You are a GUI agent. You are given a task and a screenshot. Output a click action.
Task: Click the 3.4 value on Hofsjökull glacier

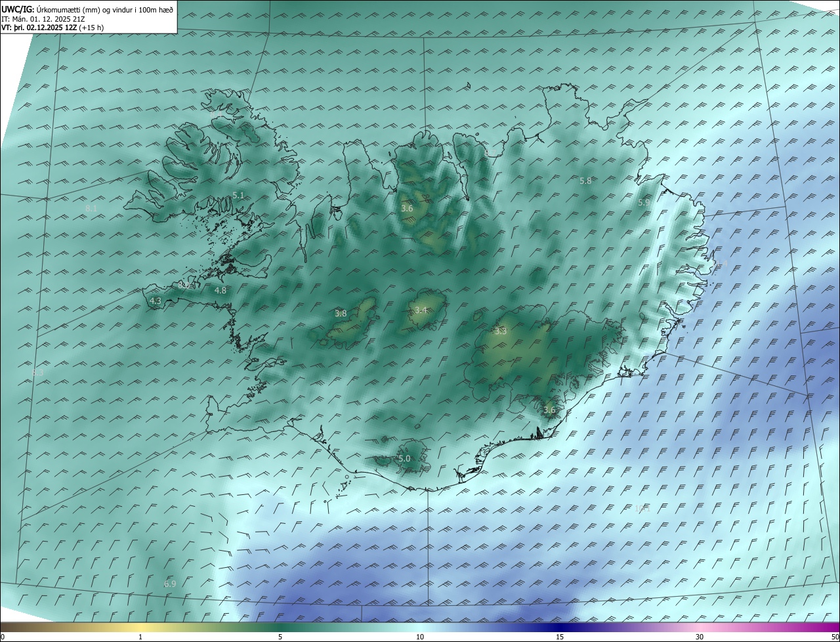[x=421, y=310]
